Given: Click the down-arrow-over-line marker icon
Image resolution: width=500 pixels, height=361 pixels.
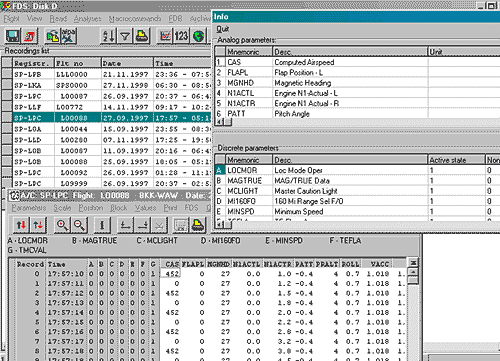Looking at the screenshot, I should (143, 225).
